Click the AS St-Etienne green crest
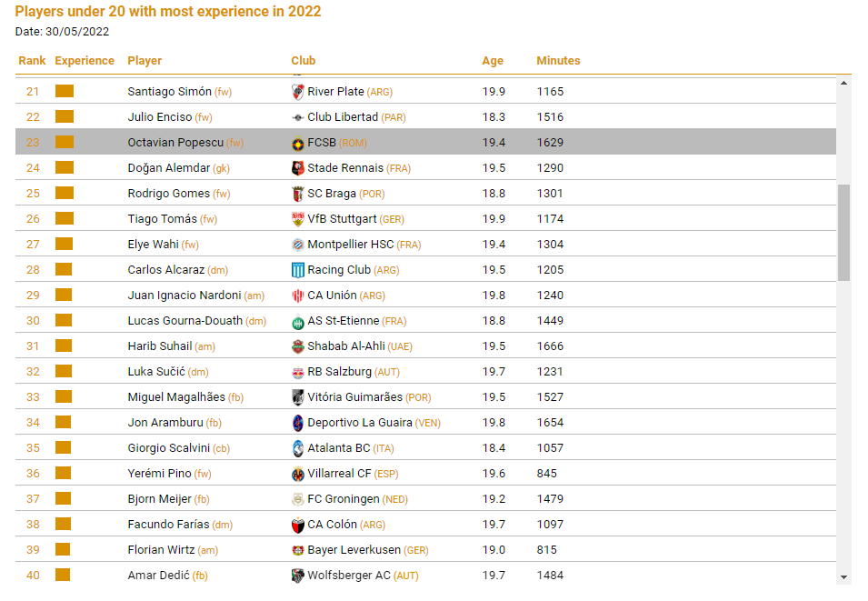Image resolution: width=868 pixels, height=601 pixels. tap(298, 322)
